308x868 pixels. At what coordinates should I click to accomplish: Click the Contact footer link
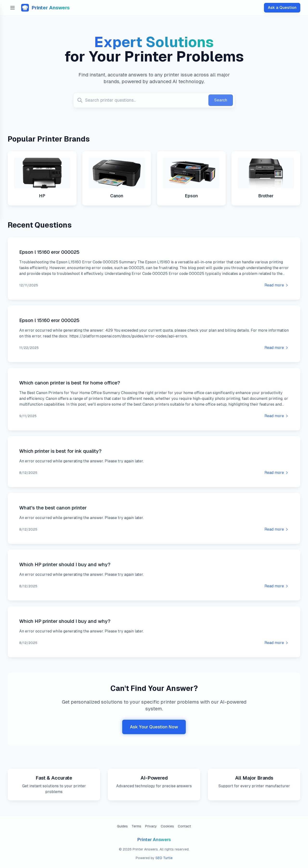pos(184,826)
